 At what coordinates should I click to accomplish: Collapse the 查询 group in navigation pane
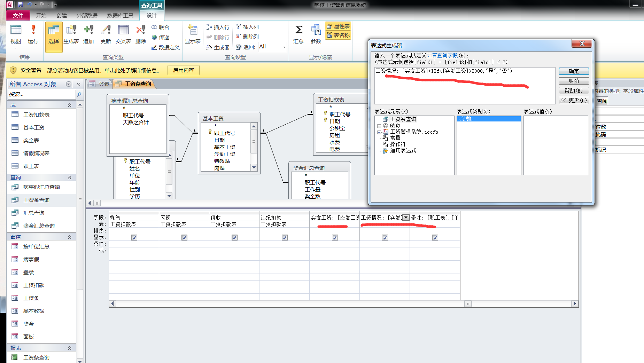pos(70,177)
